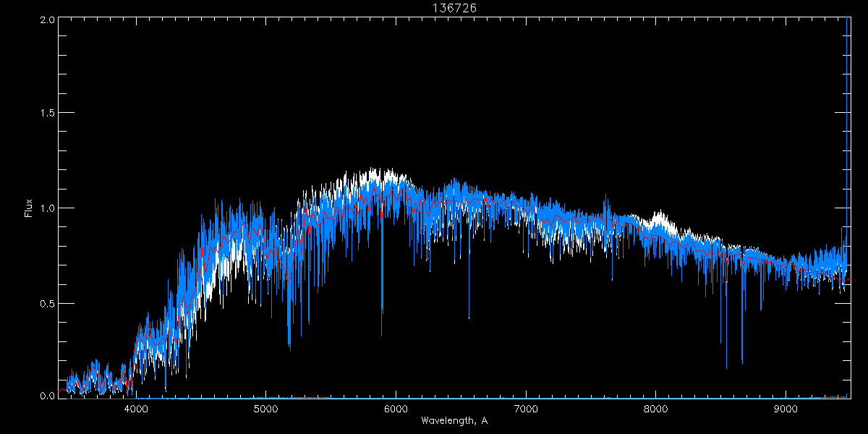This screenshot has height=434, width=868.
Task: Select the 4000 x-axis tick label
Action: (x=136, y=408)
